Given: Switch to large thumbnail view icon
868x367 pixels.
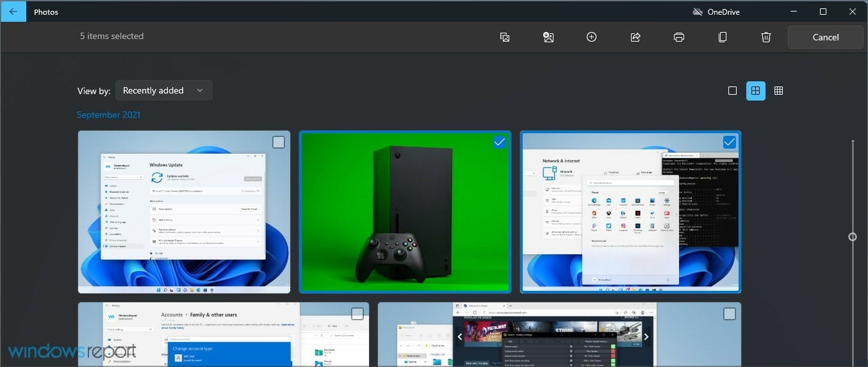Looking at the screenshot, I should 733,91.
